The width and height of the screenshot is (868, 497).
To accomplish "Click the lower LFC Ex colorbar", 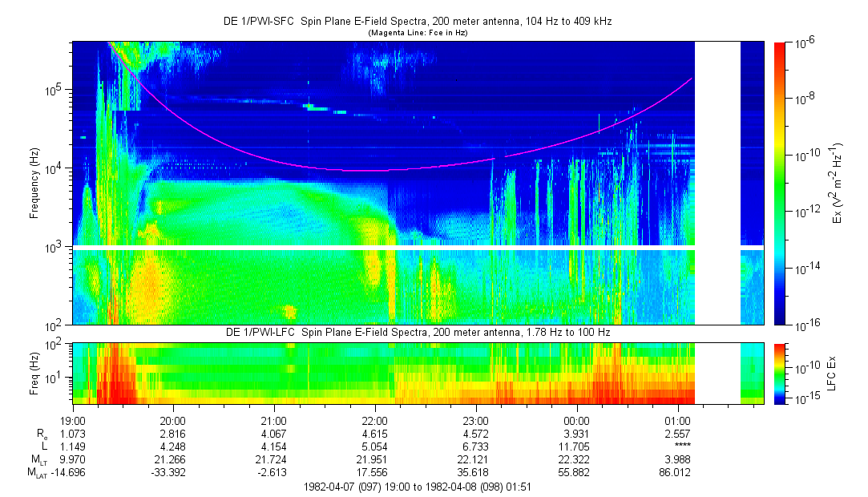I will click(x=780, y=373).
